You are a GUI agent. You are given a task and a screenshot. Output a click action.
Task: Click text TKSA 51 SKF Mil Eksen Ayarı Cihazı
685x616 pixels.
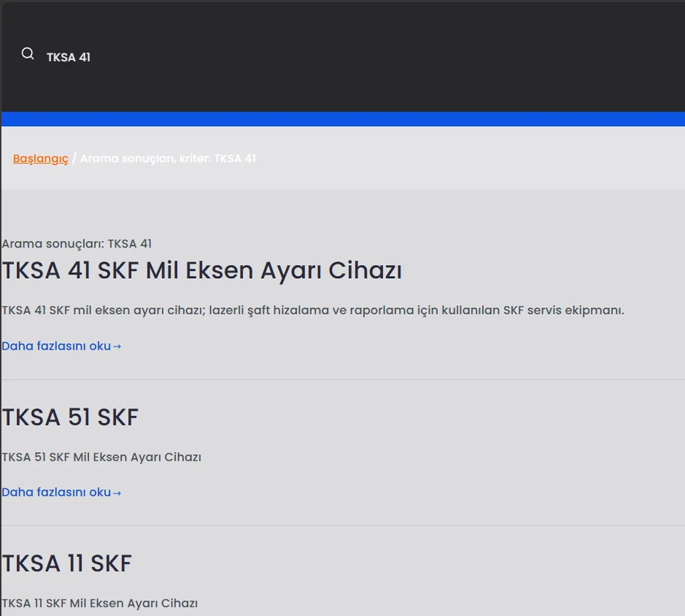coord(101,457)
